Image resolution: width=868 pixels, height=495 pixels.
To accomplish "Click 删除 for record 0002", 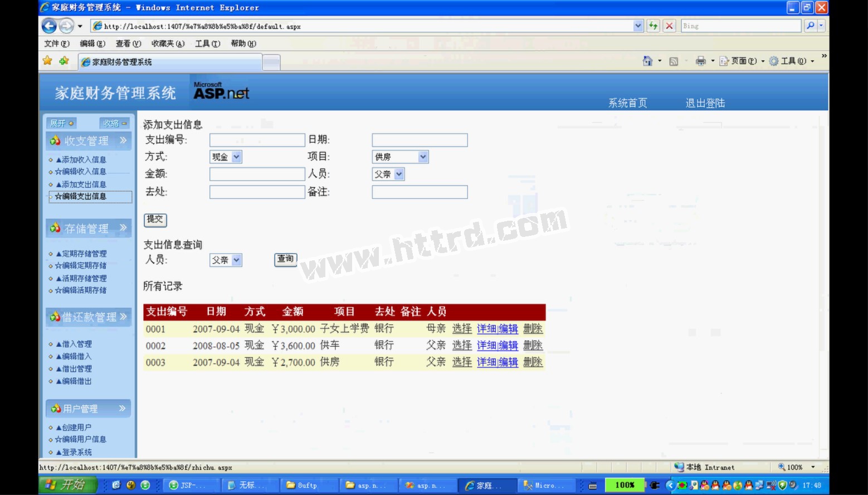I will [x=533, y=346].
